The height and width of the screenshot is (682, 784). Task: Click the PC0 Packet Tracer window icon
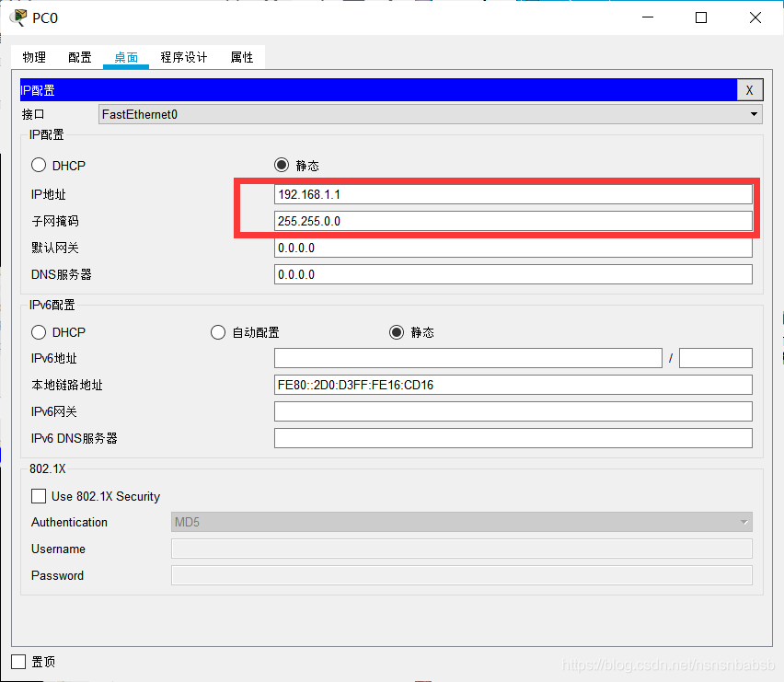pyautogui.click(x=18, y=17)
